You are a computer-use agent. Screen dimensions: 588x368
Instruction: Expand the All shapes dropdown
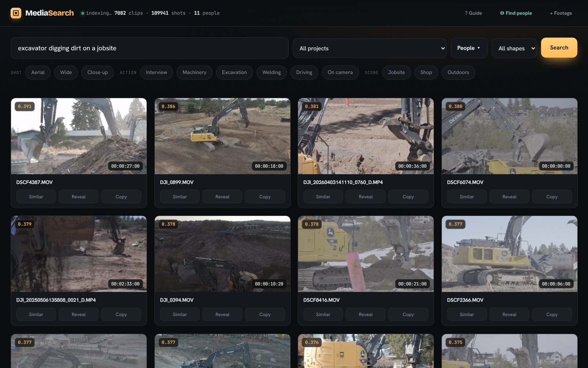(x=514, y=48)
